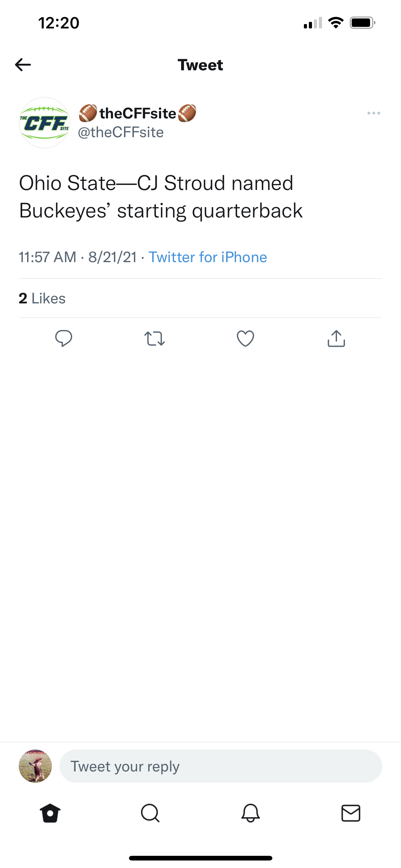Viewport: 401px width, 868px height.
Task: Tap your own avatar beside reply box
Action: (35, 766)
